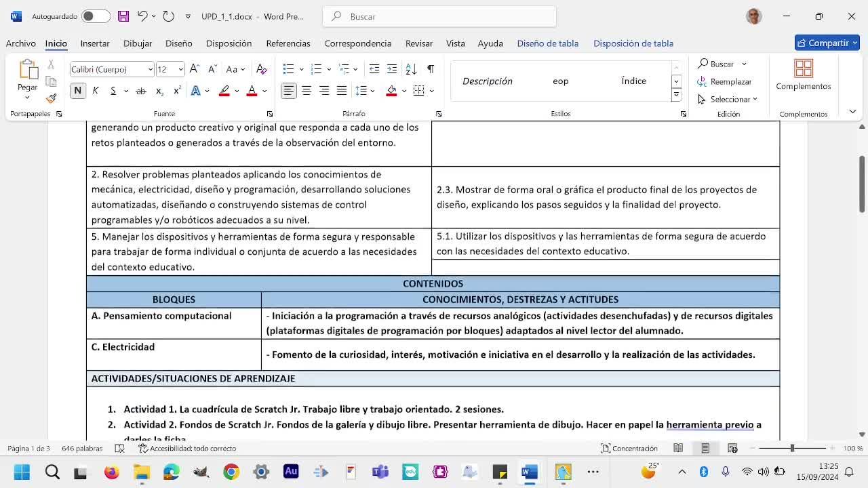Click the Reemplazar button
868x488 pixels.
[x=724, y=81]
